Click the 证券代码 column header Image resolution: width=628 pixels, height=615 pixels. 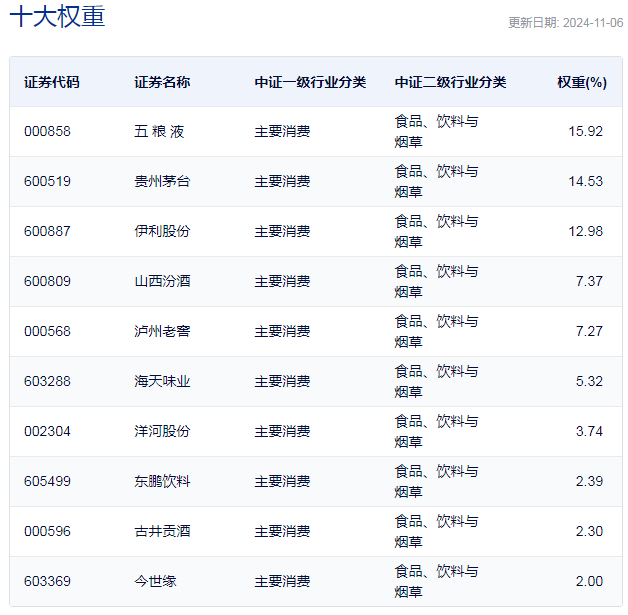click(x=52, y=82)
